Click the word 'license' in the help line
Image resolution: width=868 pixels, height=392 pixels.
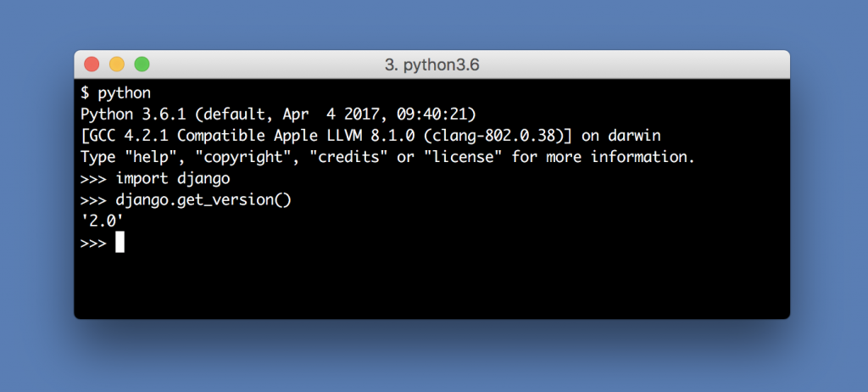462,158
